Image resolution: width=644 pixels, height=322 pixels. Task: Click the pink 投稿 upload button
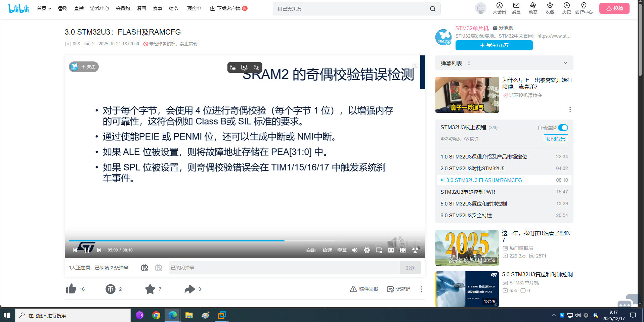coord(614,8)
